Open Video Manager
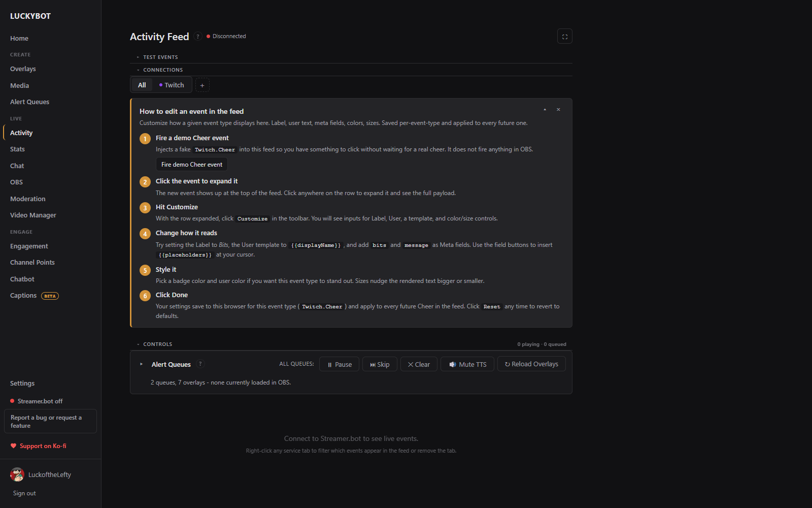 coord(33,215)
